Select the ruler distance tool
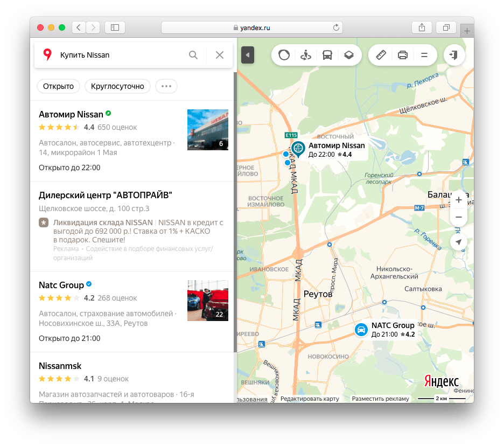 point(381,55)
